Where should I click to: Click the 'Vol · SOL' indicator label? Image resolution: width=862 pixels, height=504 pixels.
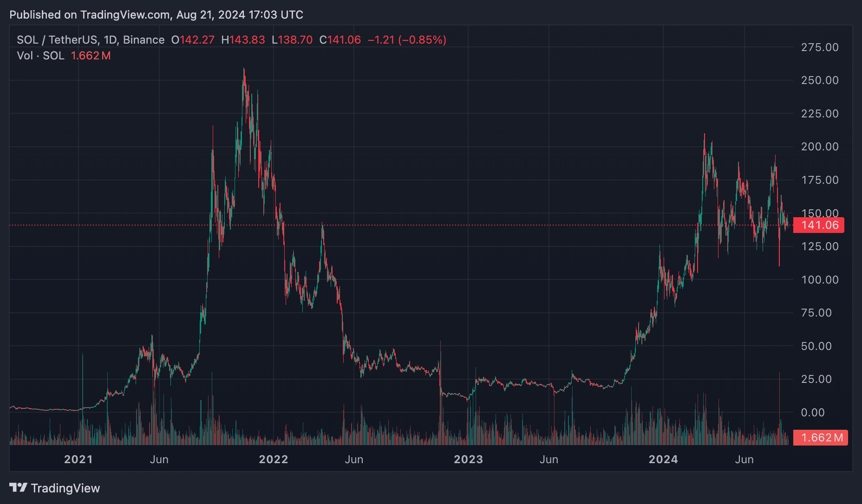point(40,56)
